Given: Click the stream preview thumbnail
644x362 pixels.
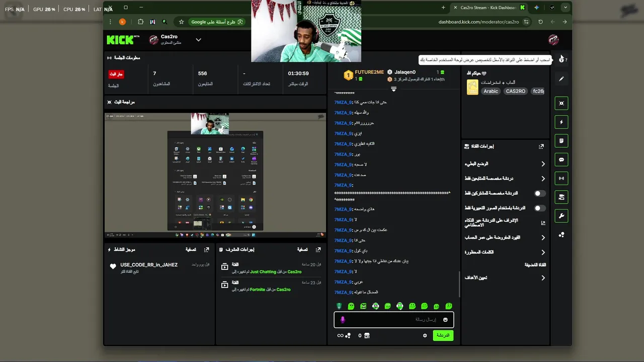Looking at the screenshot, I should click(215, 175).
